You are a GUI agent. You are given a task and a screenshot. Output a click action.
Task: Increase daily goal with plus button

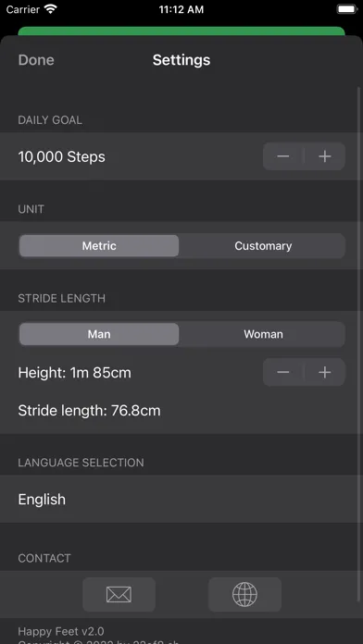[325, 156]
